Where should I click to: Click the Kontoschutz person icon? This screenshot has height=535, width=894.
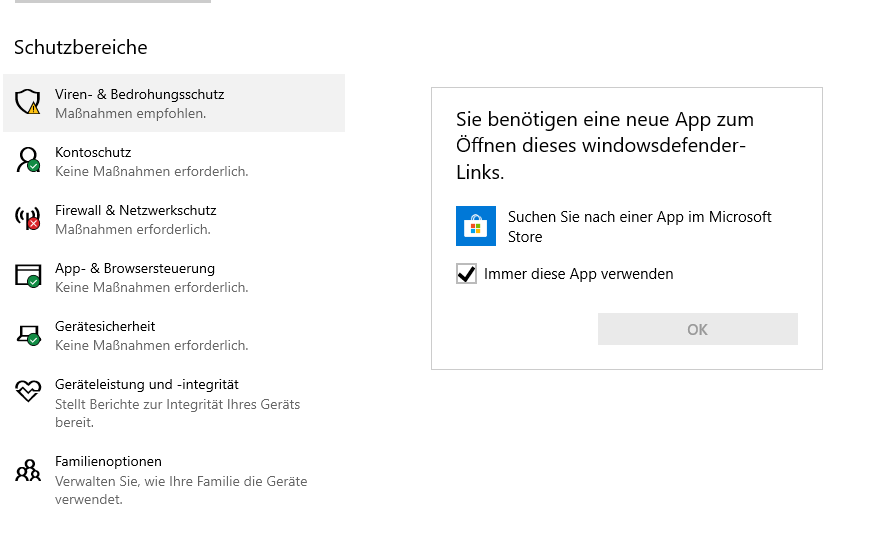[27, 160]
